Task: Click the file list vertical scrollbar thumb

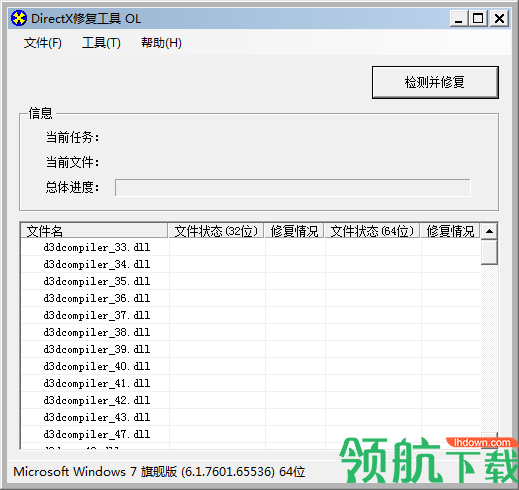Action: [489, 252]
